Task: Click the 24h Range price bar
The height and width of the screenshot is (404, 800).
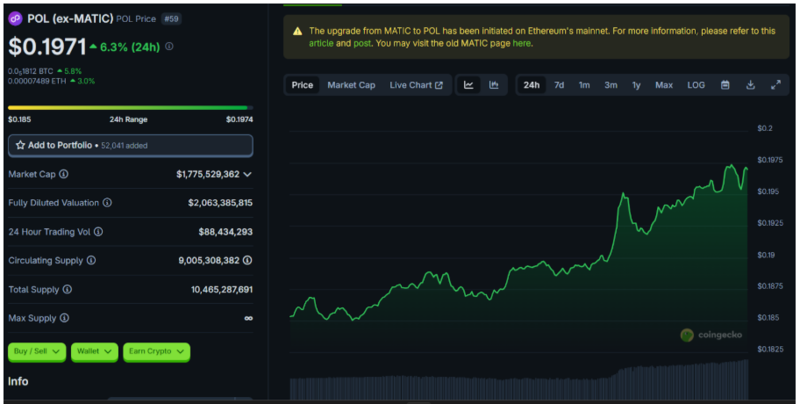Action: (130, 108)
